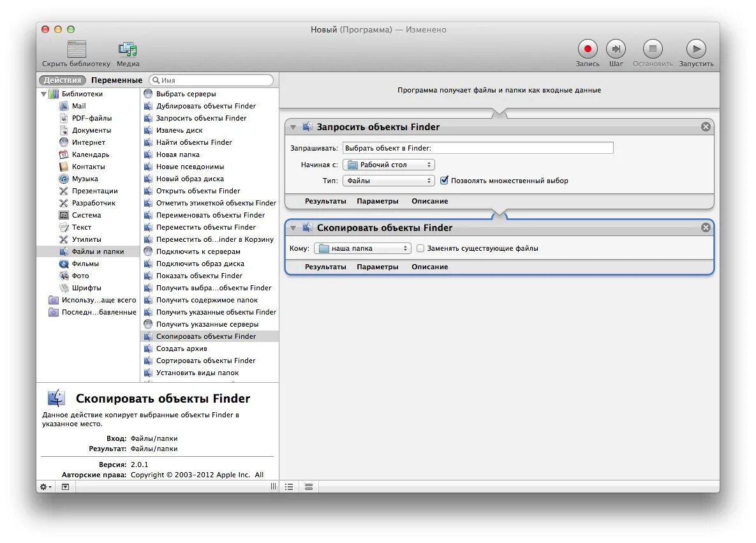Select Сортировать объекты Finder action

pyautogui.click(x=205, y=361)
